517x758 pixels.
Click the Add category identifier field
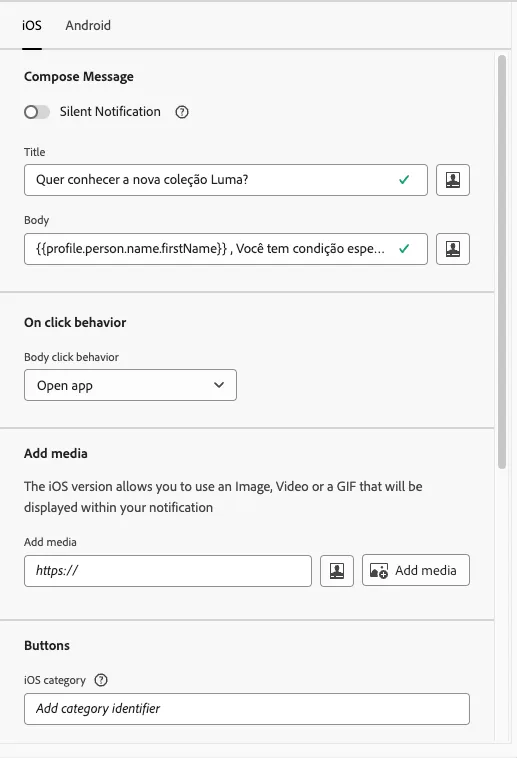tap(247, 709)
